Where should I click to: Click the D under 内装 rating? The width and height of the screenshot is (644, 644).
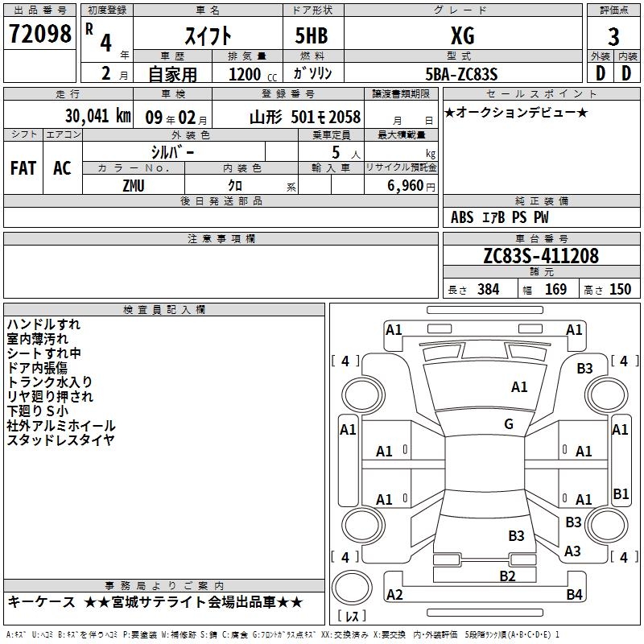[626, 73]
